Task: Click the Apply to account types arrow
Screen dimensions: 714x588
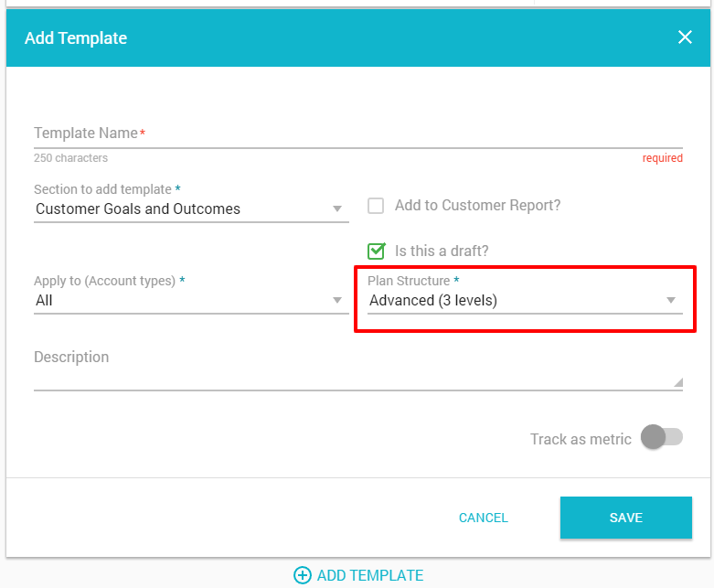Action: tap(337, 300)
